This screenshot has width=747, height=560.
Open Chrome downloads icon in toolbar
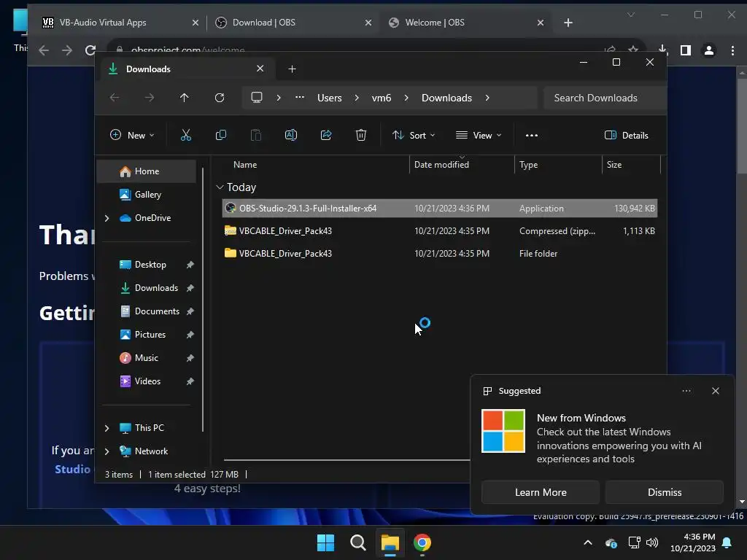click(662, 50)
